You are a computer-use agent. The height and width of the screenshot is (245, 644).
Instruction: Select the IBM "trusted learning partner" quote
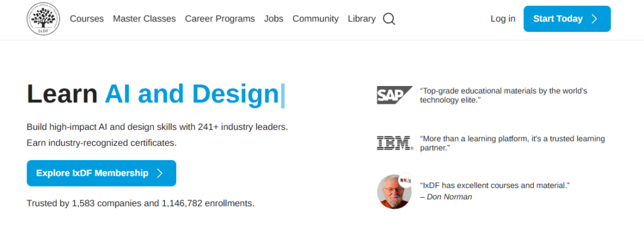(x=512, y=143)
